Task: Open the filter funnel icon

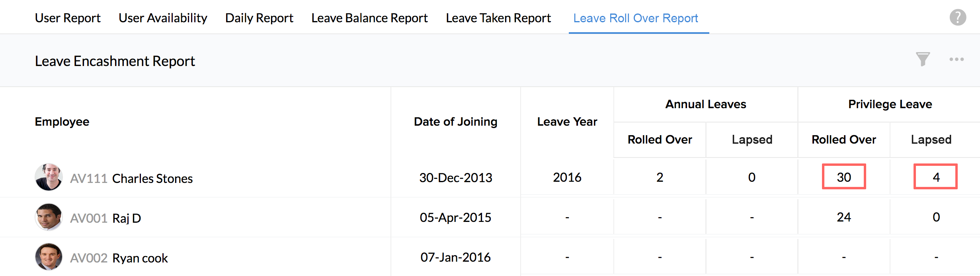Action: click(923, 60)
